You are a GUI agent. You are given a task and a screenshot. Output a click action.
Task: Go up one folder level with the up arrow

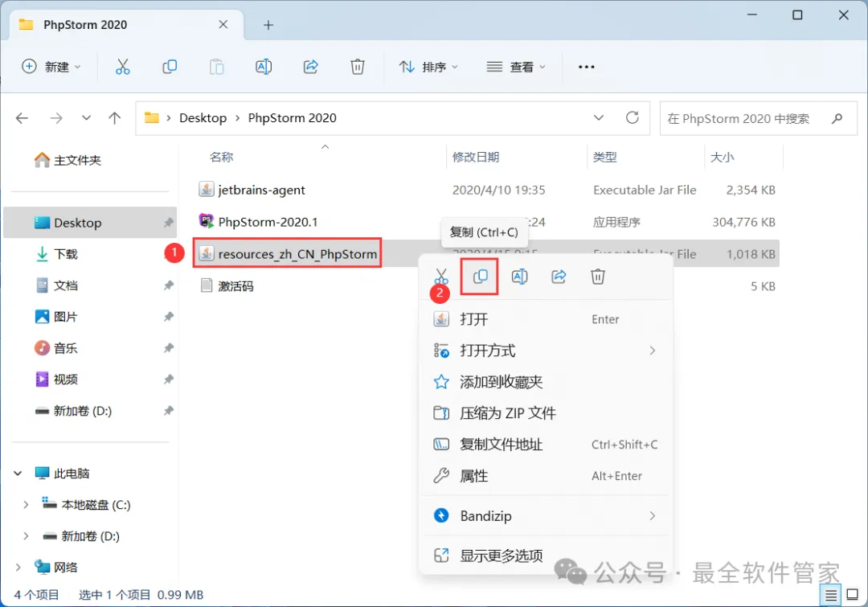point(115,118)
